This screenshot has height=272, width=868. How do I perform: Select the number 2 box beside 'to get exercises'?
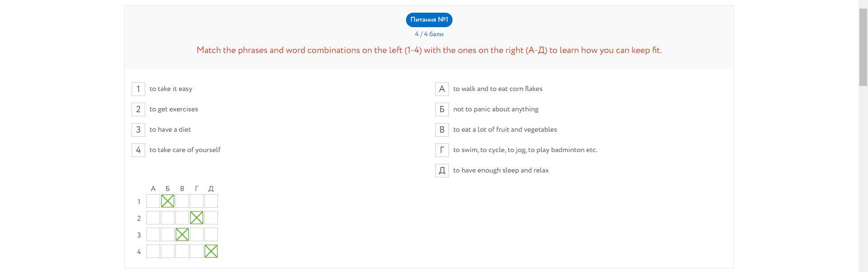click(x=138, y=110)
